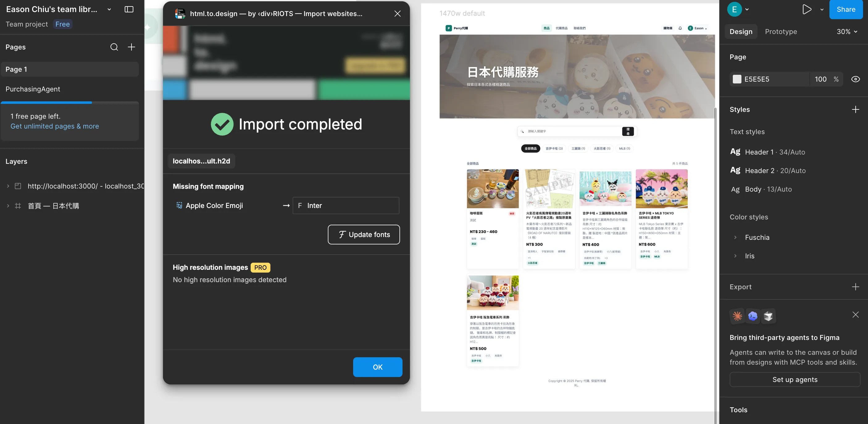Screen dimensions: 868x424
Task: Click the html.to.design plugin logo icon
Action: pyautogui.click(x=180, y=14)
